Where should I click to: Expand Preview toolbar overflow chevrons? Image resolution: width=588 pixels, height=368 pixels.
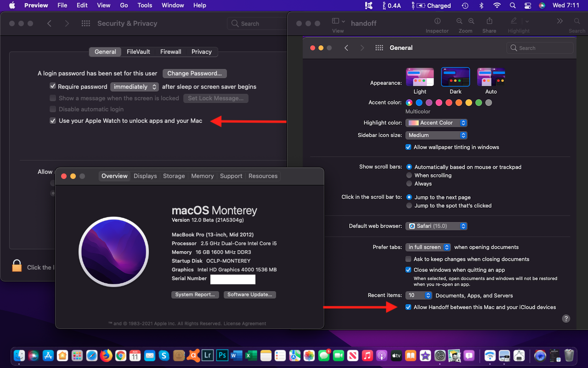pos(560,21)
